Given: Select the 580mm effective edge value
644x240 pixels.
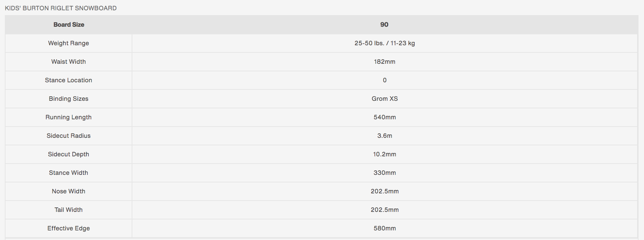Looking at the screenshot, I should [x=384, y=228].
